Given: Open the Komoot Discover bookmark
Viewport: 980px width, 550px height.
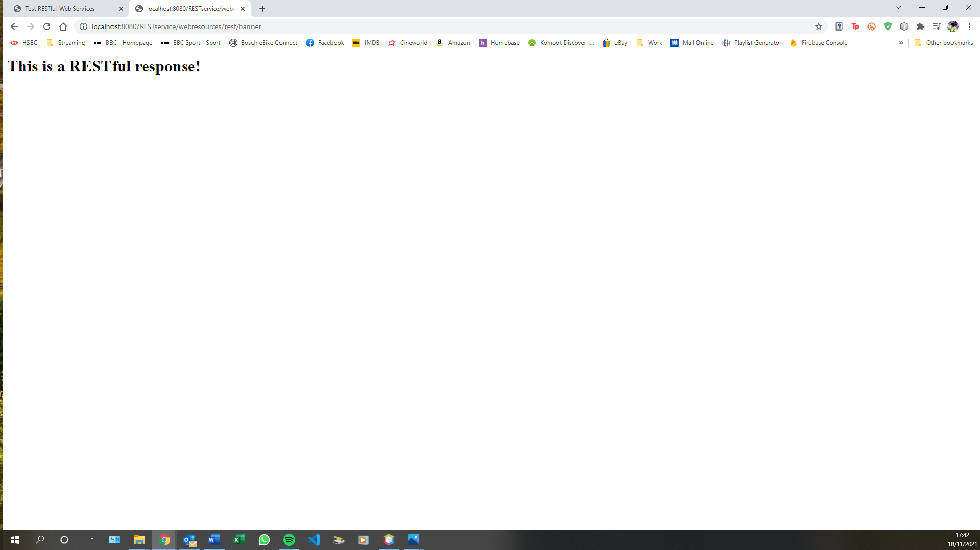Looking at the screenshot, I should click(x=561, y=43).
